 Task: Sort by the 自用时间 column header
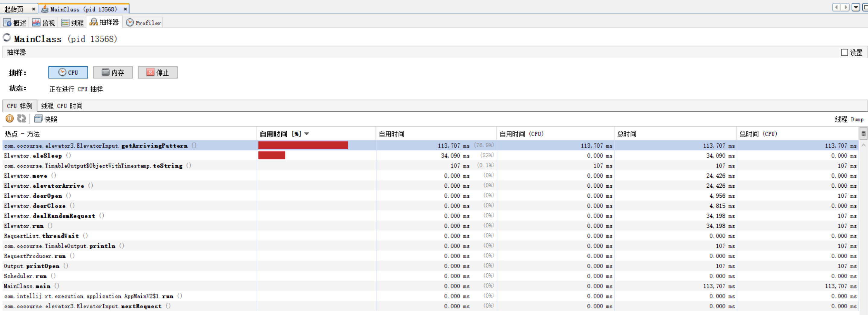tap(436, 134)
